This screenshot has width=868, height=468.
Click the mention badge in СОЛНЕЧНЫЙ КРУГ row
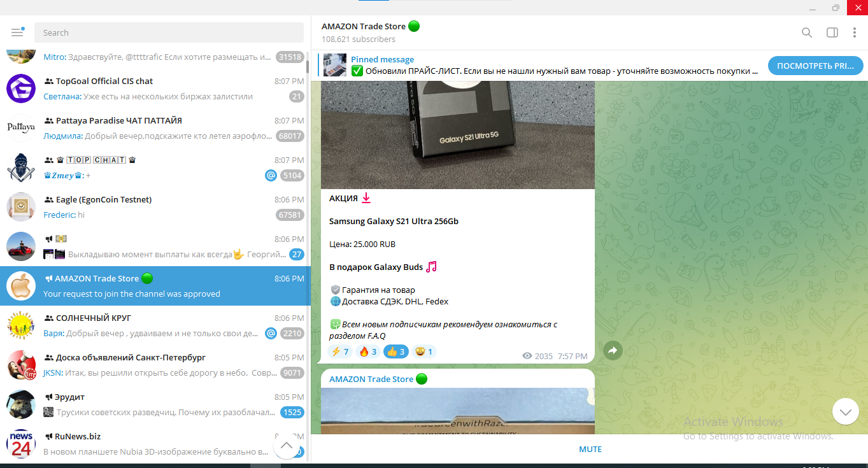(x=271, y=334)
